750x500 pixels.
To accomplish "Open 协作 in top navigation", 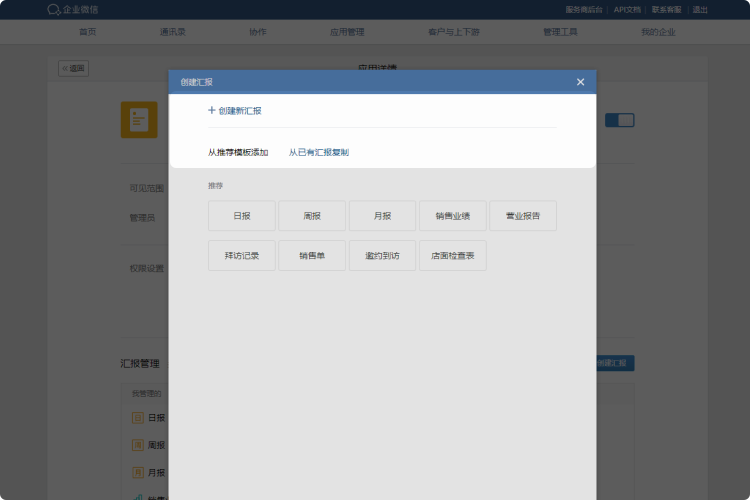I will [258, 32].
